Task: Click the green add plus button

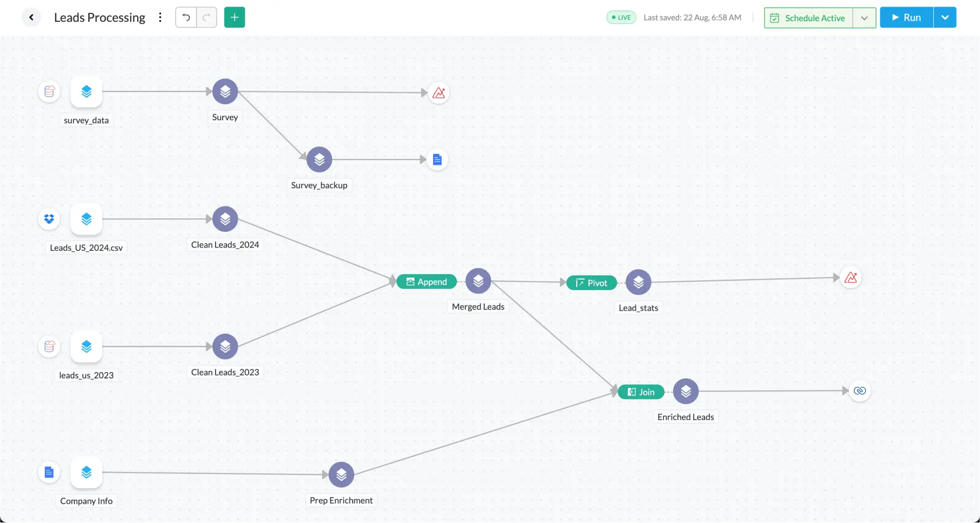Action: tap(235, 17)
